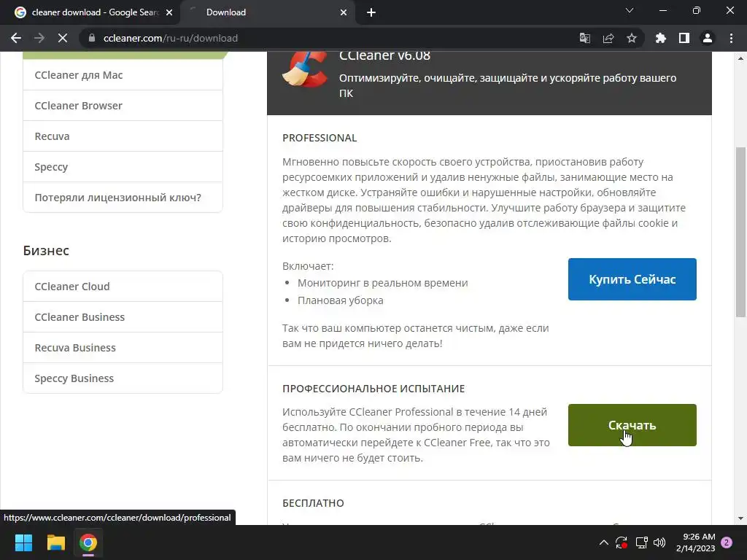Image resolution: width=747 pixels, height=560 pixels.
Task: Open Speccy Business link
Action: coord(123,378)
